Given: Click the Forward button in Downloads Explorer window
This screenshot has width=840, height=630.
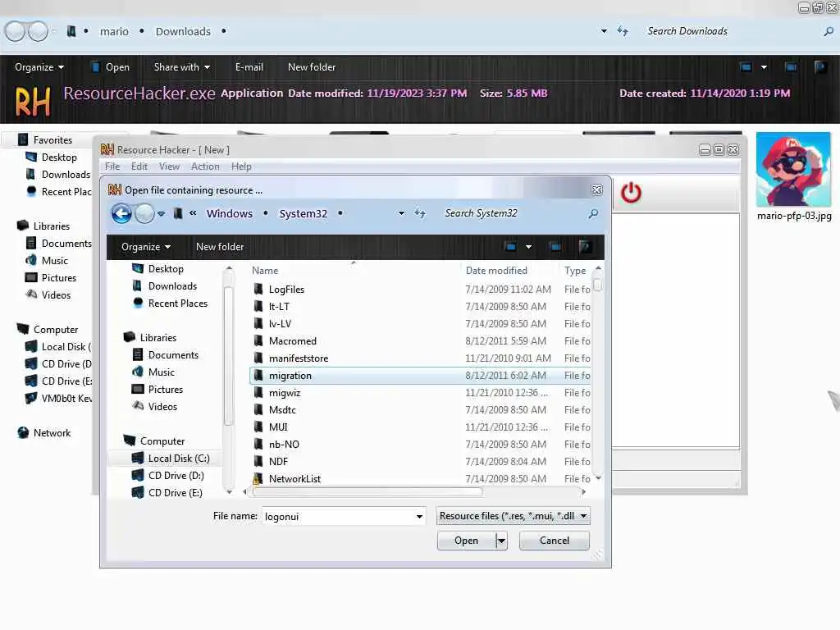Looking at the screenshot, I should [38, 31].
